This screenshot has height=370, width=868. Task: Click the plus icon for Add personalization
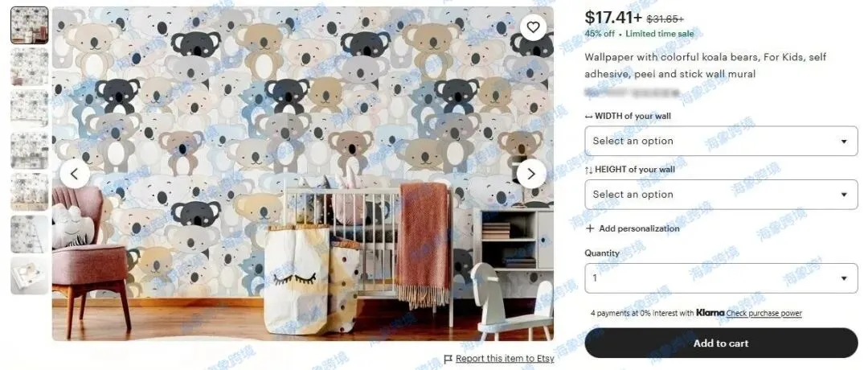(x=590, y=228)
